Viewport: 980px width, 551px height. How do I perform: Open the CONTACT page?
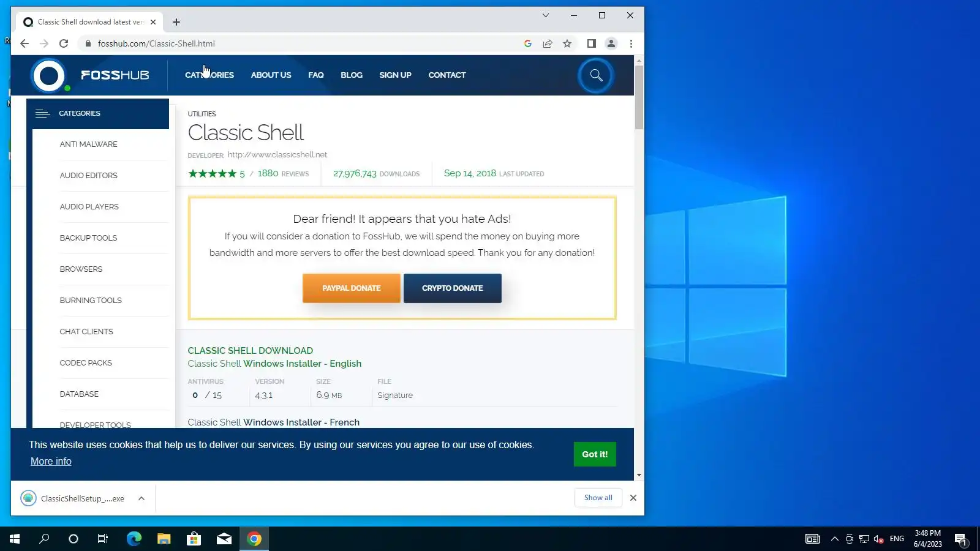point(447,75)
